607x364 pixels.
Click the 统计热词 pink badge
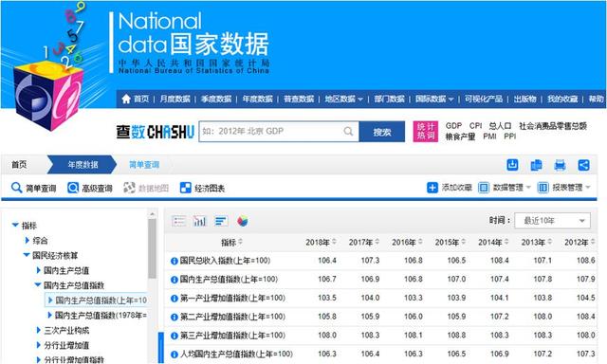coord(426,132)
